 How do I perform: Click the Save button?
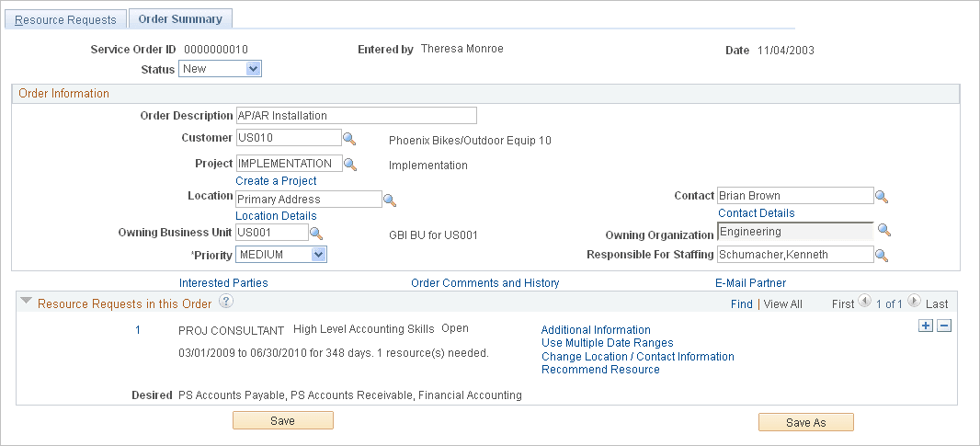click(x=282, y=420)
